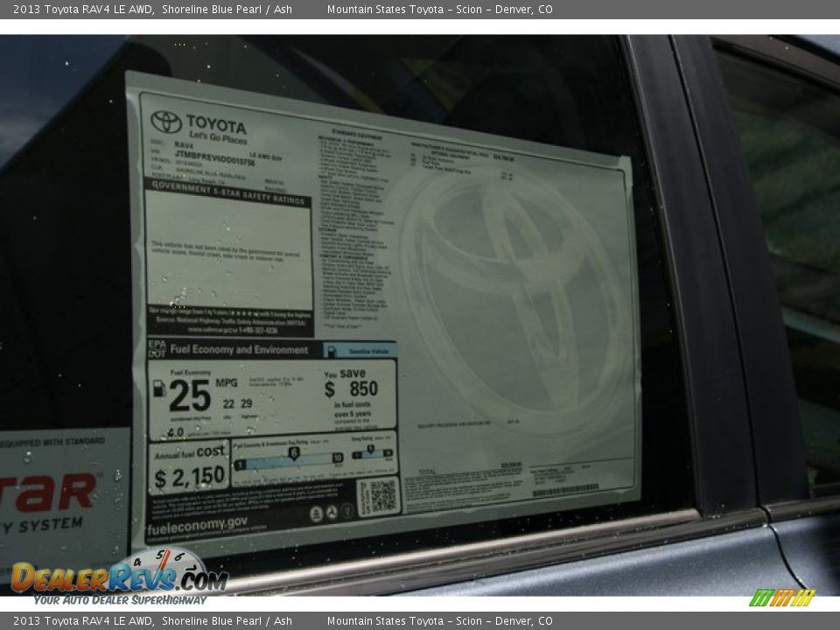
Task: Click the Toyota emblem beside the TOYOTA wordmark
Action: tap(166, 122)
